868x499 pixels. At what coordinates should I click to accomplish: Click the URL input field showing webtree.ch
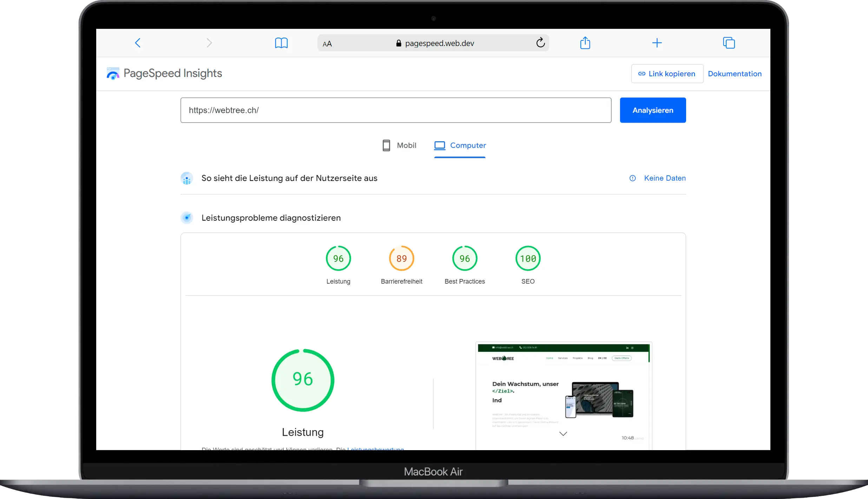click(x=396, y=110)
